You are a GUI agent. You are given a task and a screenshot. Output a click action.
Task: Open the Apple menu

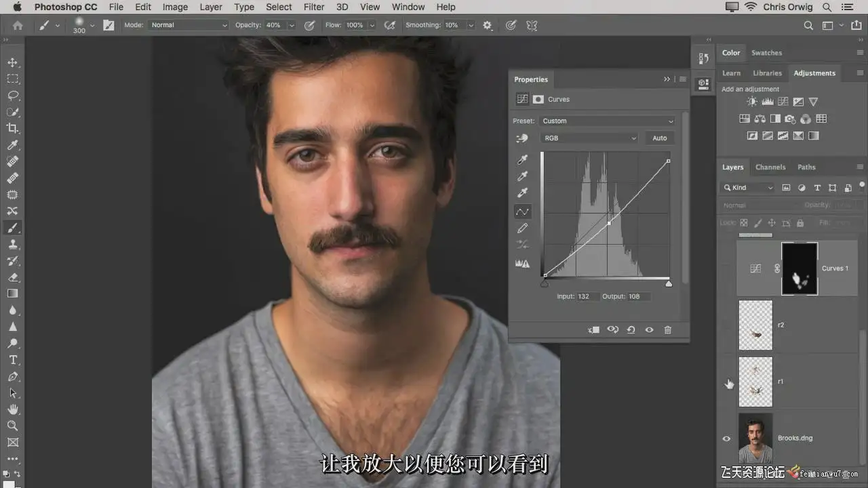click(17, 7)
